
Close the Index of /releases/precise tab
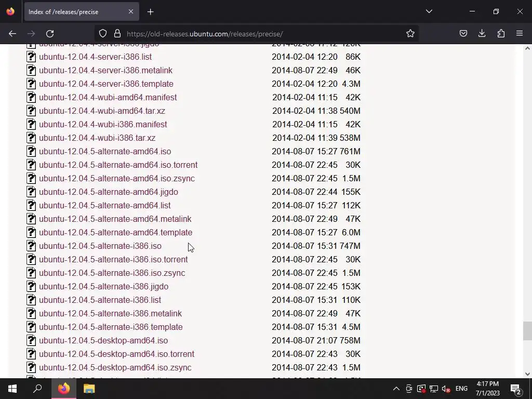pyautogui.click(x=131, y=12)
